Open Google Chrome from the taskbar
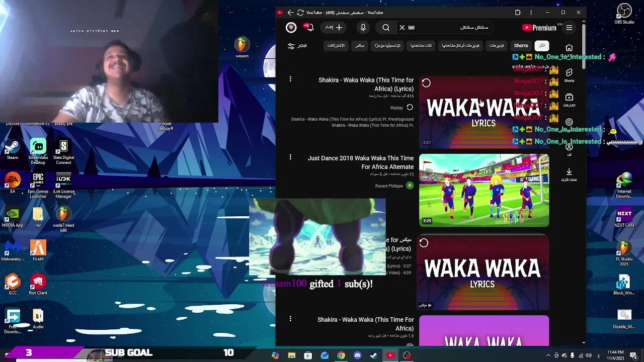 pyautogui.click(x=341, y=355)
